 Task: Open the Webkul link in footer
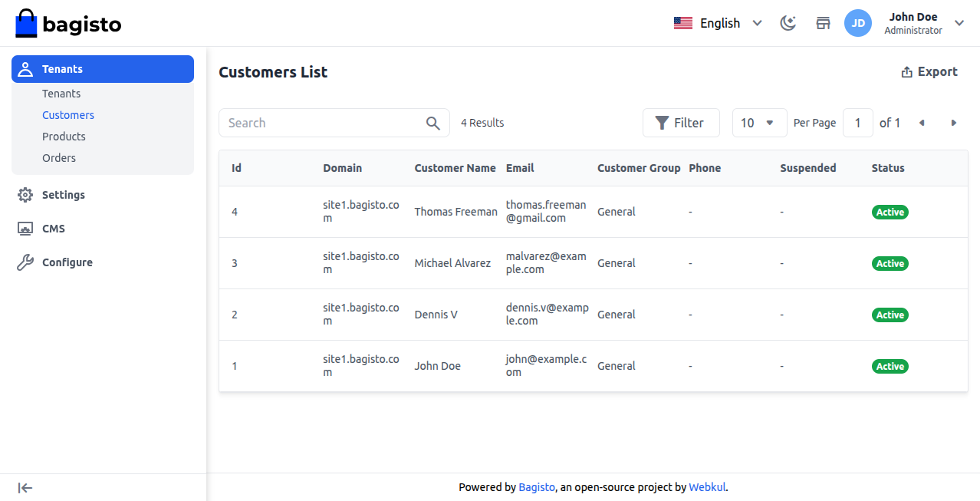click(707, 487)
